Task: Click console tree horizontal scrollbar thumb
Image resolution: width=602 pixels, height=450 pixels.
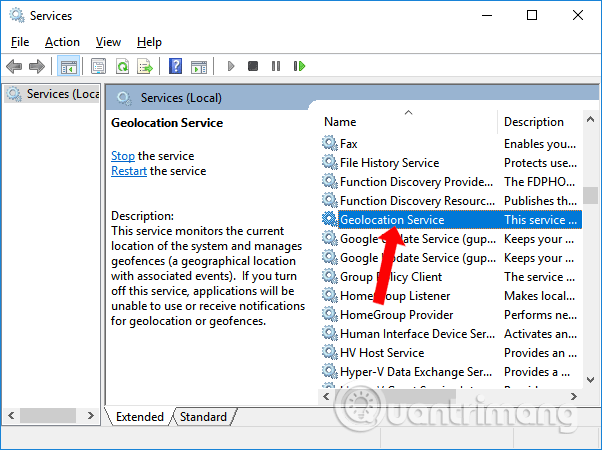Action: pos(48,415)
